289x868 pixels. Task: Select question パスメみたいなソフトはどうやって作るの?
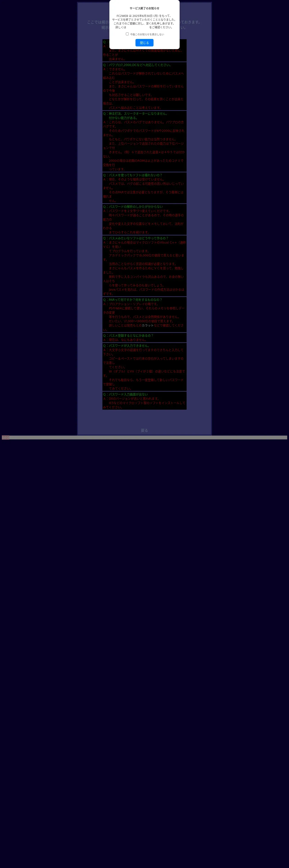(x=136, y=238)
